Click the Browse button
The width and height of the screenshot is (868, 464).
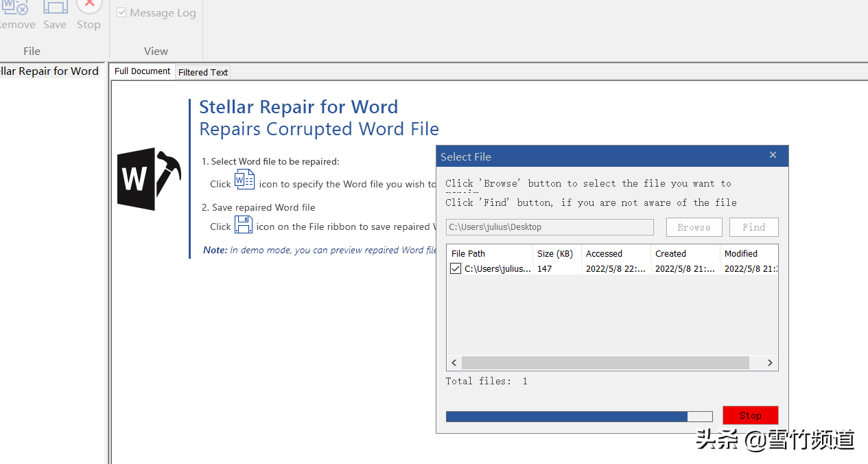(x=694, y=227)
